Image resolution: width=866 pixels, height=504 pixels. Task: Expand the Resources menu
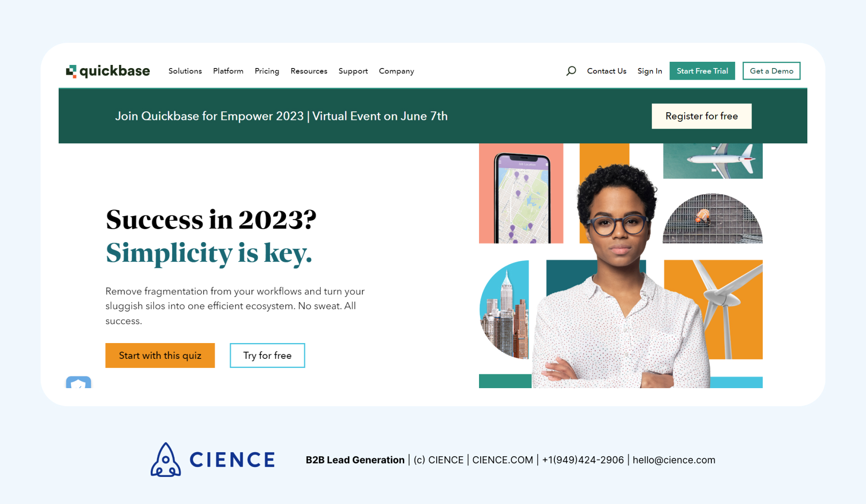tap(309, 71)
